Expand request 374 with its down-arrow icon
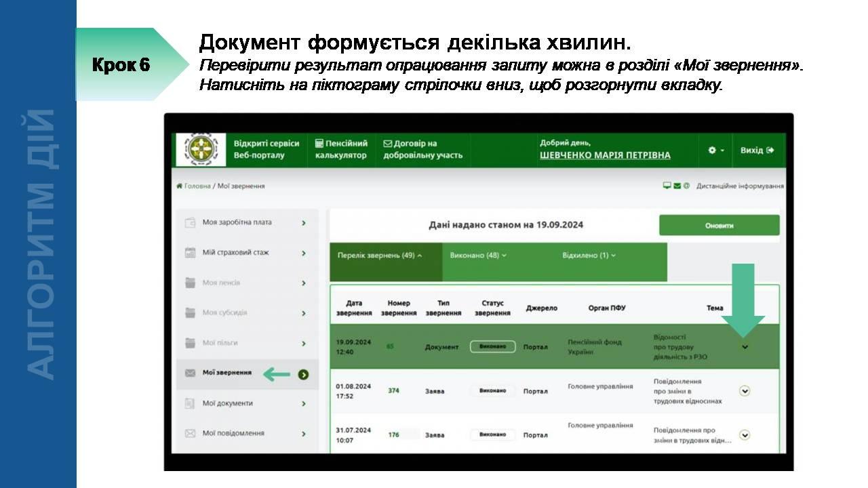This screenshot has height=488, width=868. pyautogui.click(x=745, y=391)
